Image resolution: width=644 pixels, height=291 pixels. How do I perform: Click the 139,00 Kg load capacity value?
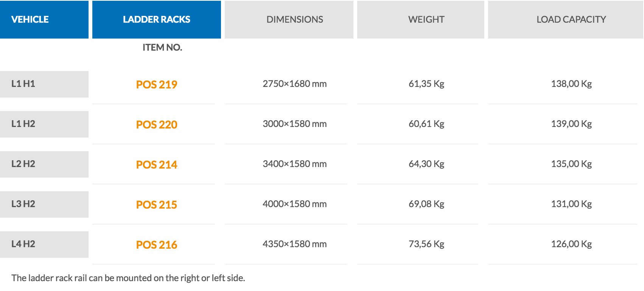[x=571, y=124]
